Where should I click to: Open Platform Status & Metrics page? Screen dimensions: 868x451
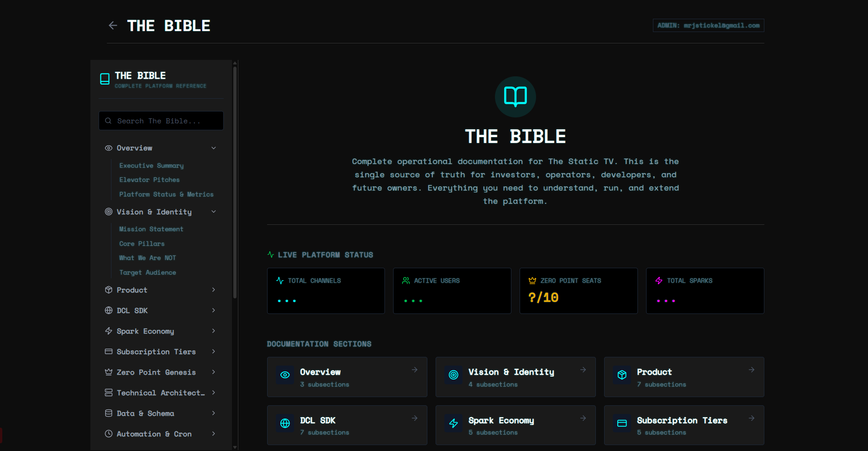pyautogui.click(x=166, y=195)
